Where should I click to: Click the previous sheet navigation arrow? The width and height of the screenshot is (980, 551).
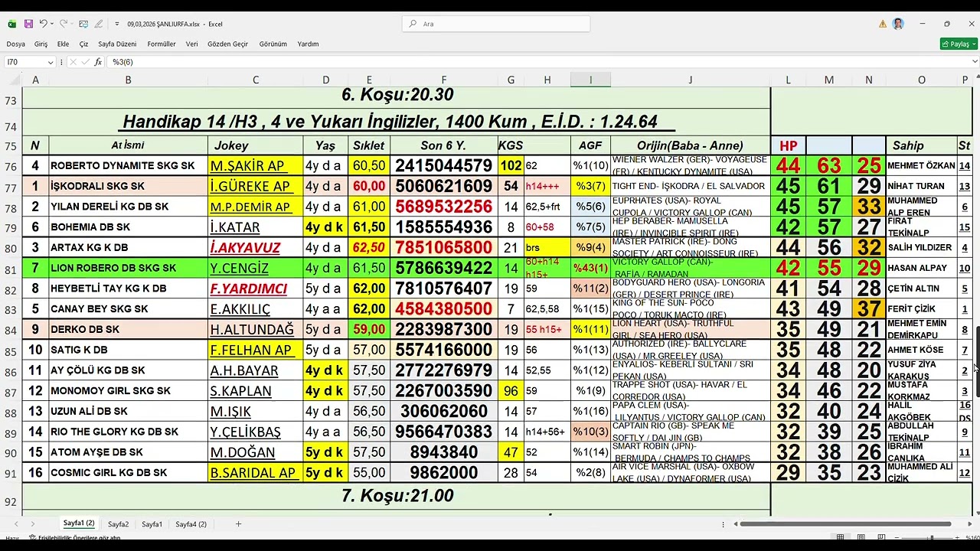click(x=15, y=524)
